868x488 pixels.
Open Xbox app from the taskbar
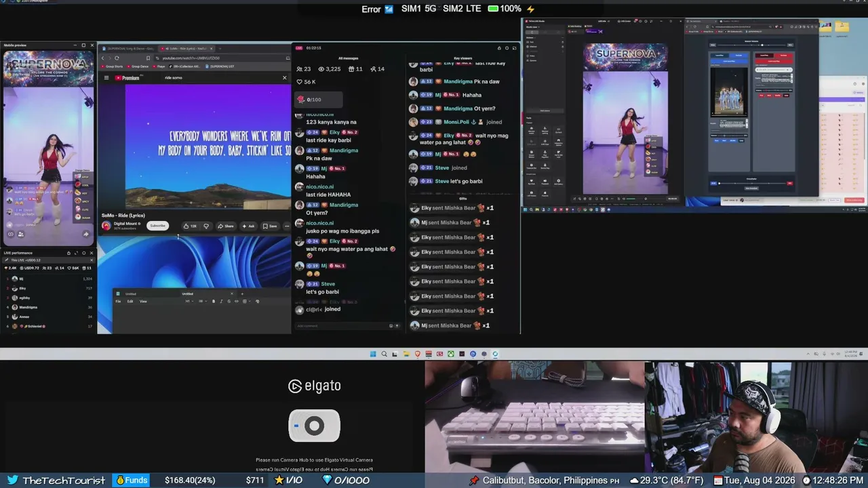(x=450, y=354)
